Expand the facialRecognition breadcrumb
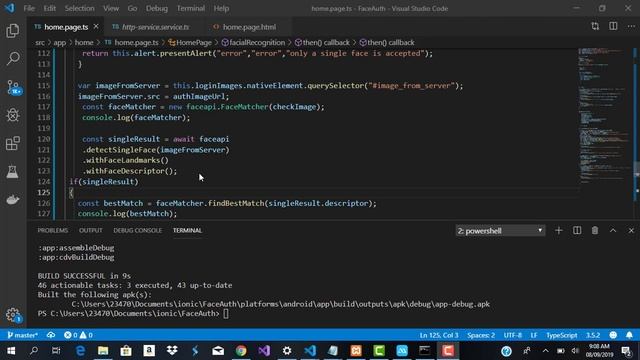This screenshot has width=640, height=360. (x=253, y=42)
